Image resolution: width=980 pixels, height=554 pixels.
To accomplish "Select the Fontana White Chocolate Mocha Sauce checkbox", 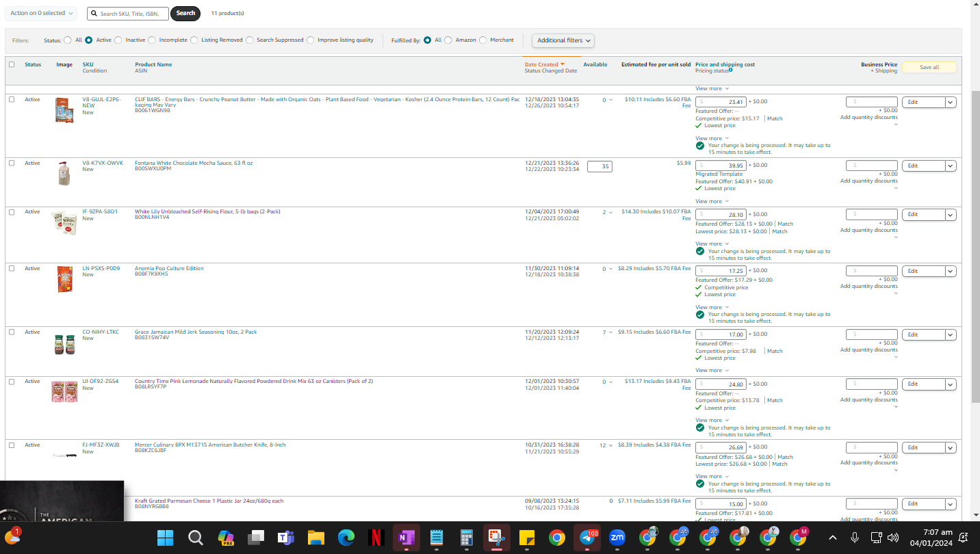I will pyautogui.click(x=12, y=163).
